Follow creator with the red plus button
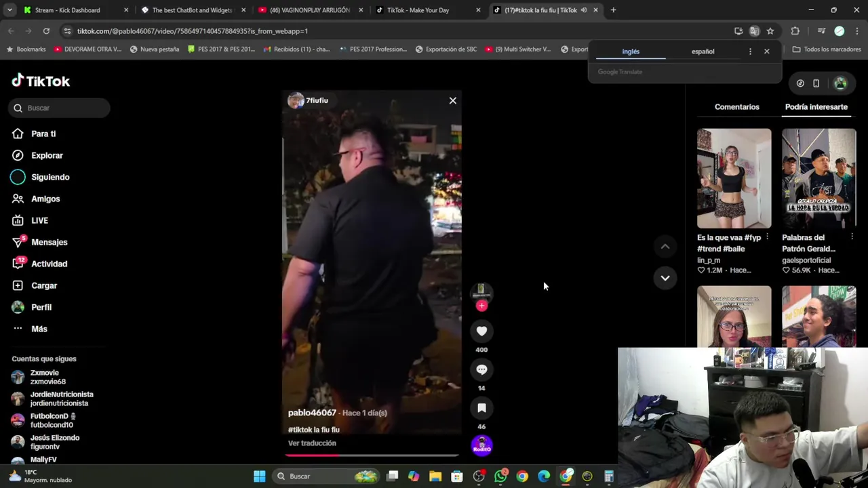Viewport: 868px width, 488px height. click(481, 306)
